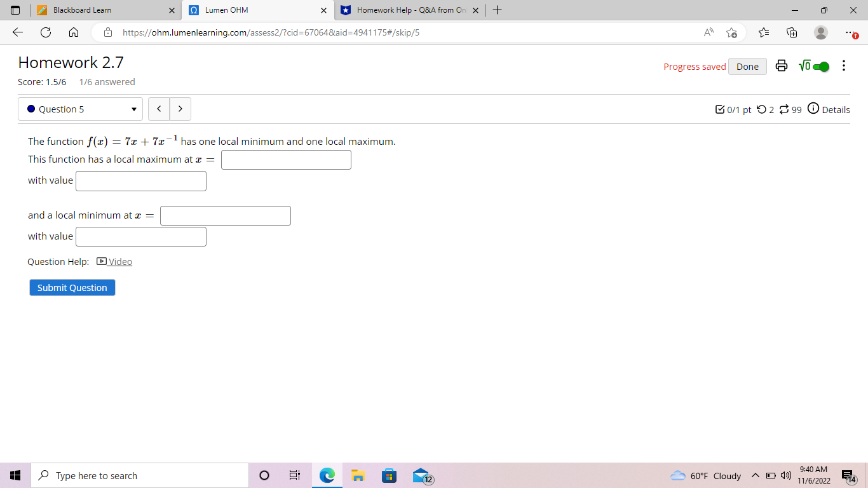Screen dimensions: 868x488
Task: Go to the browser home page
Action: pyautogui.click(x=73, y=32)
